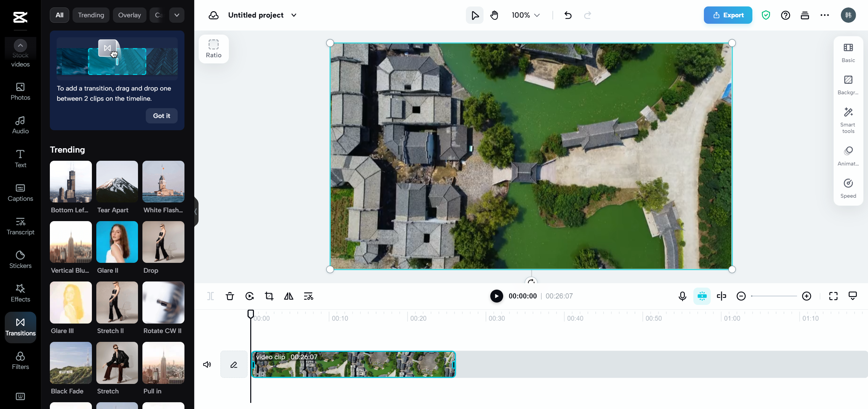The height and width of the screenshot is (409, 868).
Task: Open the transition categories overflow chevron
Action: pyautogui.click(x=176, y=15)
